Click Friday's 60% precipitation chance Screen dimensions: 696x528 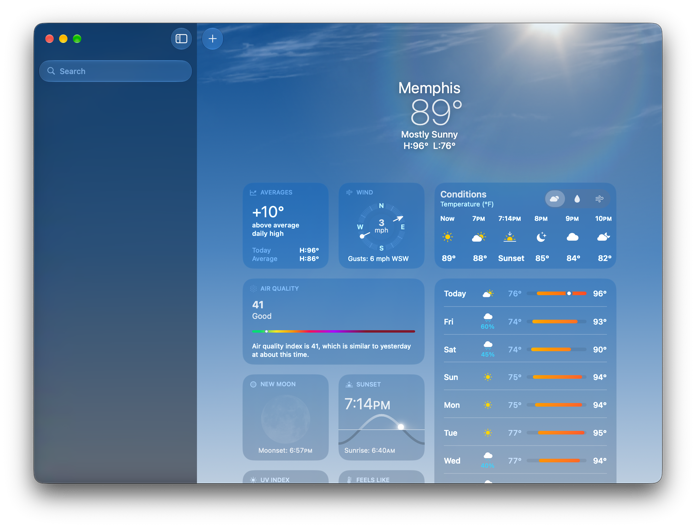(x=487, y=327)
